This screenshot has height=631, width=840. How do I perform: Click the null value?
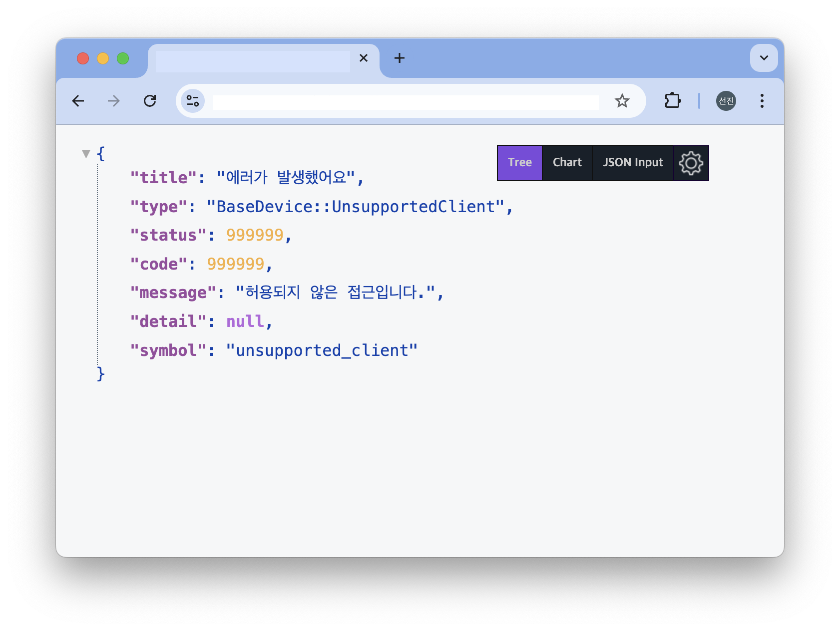click(x=245, y=322)
